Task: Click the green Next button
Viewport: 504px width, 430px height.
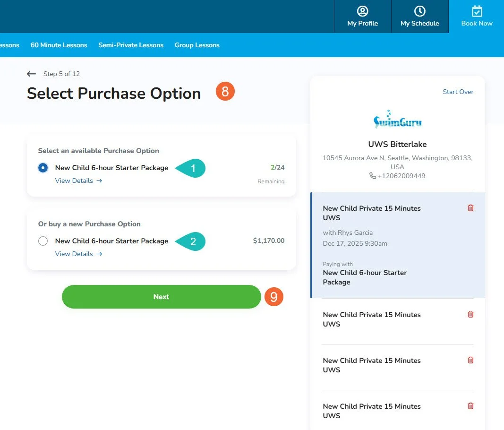Action: (161, 297)
